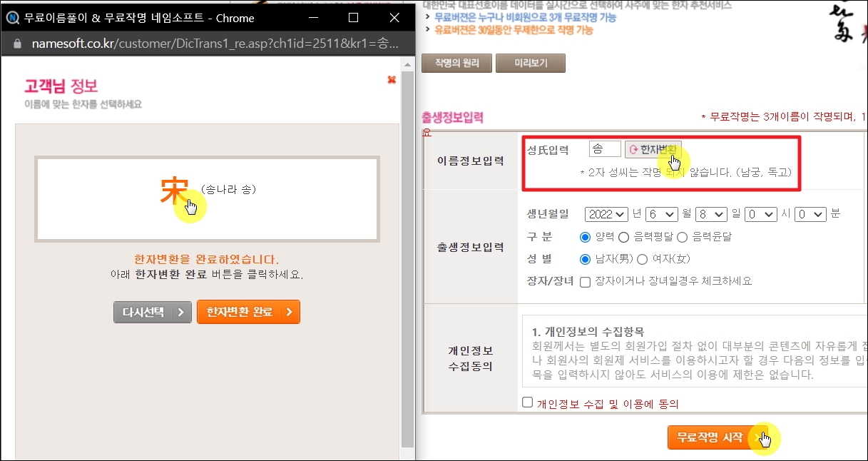Close the 고객님 정보 popup with red X

coord(391,80)
